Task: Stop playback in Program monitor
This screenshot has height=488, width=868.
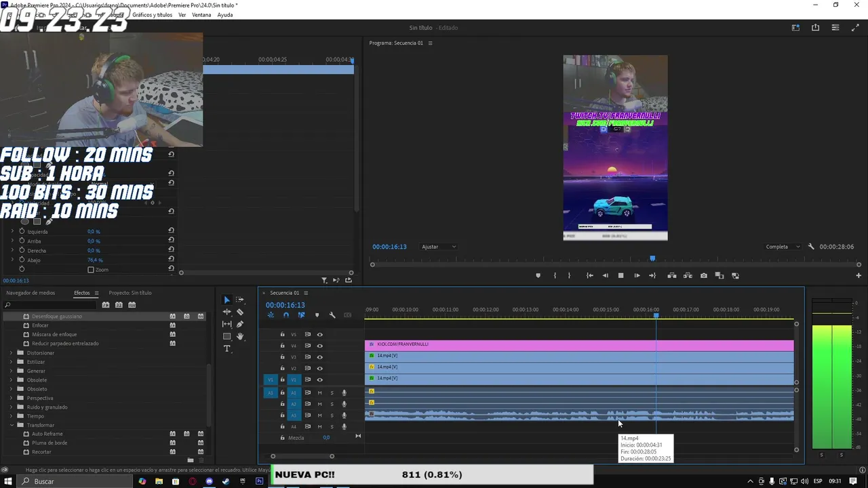Action: (620, 276)
